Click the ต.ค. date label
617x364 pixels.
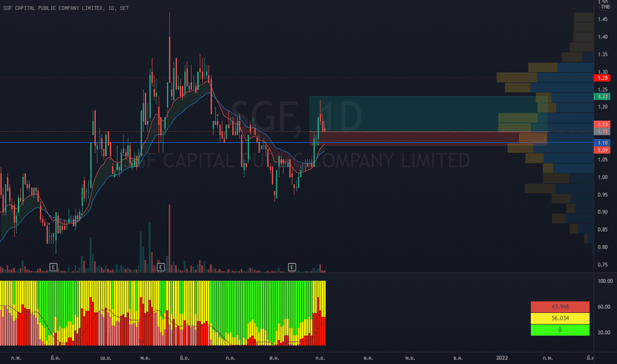368,358
